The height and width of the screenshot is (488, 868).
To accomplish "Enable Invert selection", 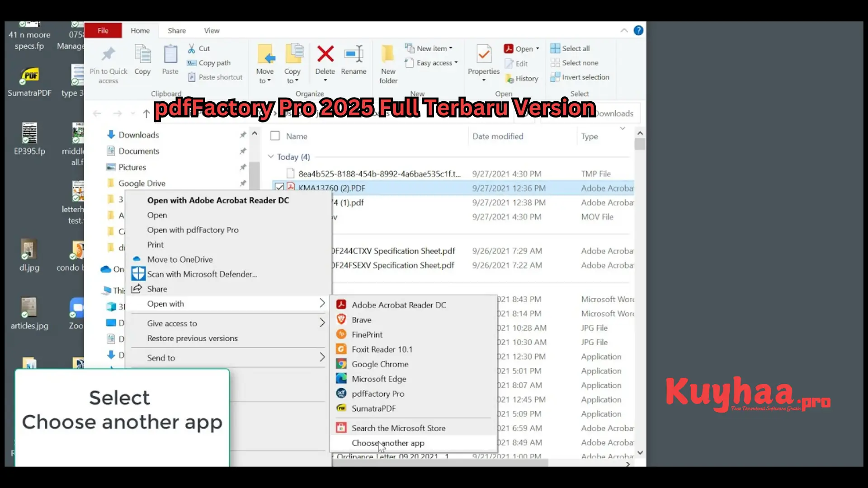I will [584, 77].
